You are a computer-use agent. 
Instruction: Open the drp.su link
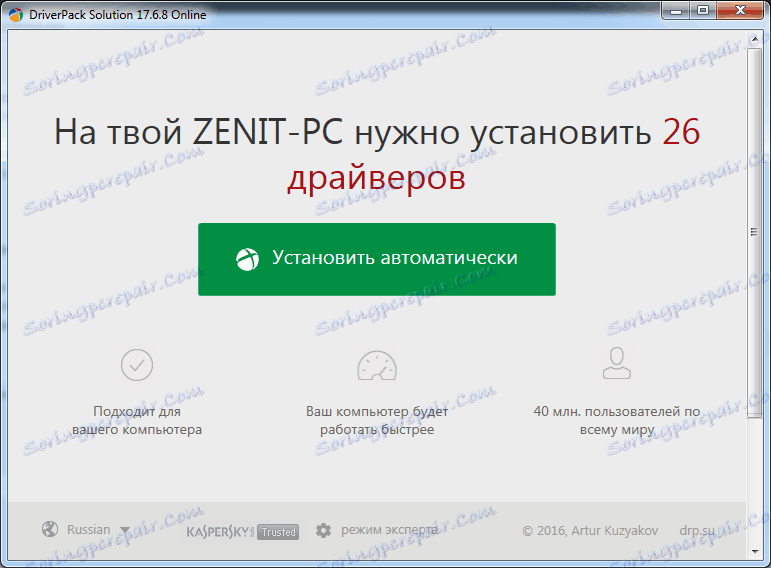coord(697,531)
